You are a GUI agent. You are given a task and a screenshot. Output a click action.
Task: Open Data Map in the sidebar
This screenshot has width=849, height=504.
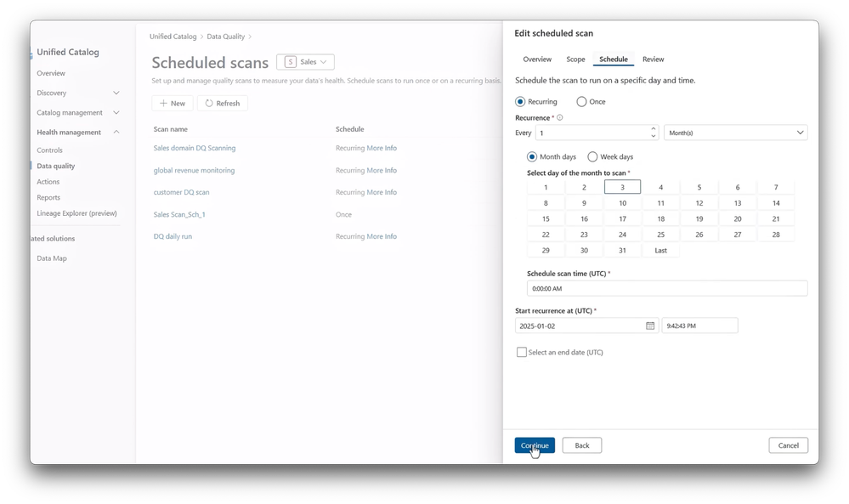point(52,258)
